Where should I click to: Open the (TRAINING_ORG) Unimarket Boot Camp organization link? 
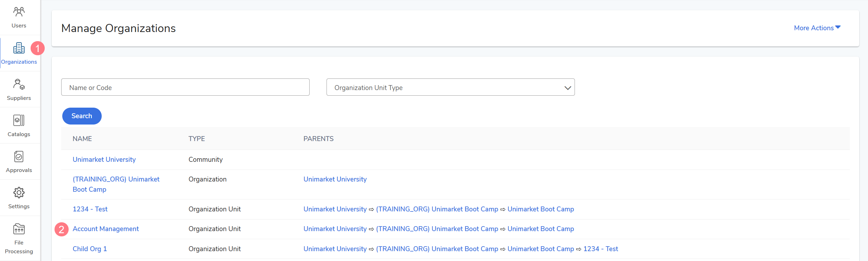pos(116,184)
